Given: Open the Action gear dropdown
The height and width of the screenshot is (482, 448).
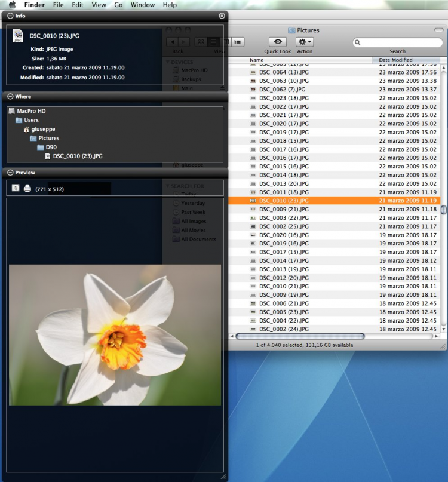Looking at the screenshot, I should (x=305, y=42).
